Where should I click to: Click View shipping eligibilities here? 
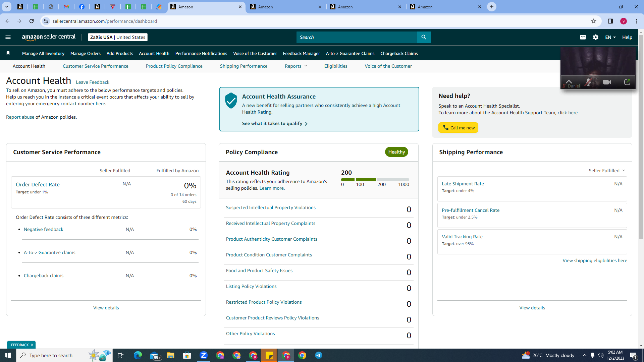pyautogui.click(x=595, y=260)
